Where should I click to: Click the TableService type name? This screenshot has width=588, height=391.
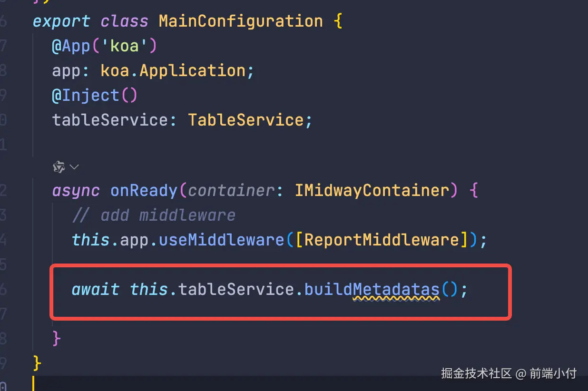click(x=246, y=120)
